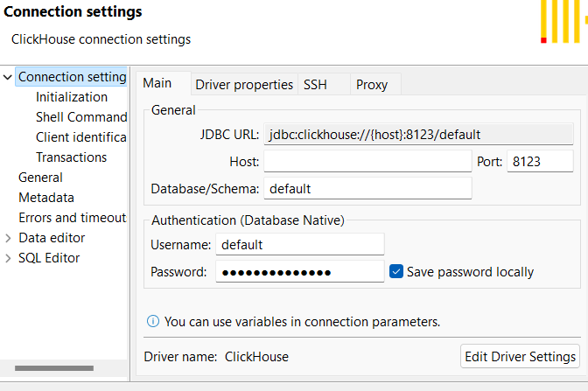588x391 pixels.
Task: Collapse the Connection settings tree node
Action: (8, 77)
